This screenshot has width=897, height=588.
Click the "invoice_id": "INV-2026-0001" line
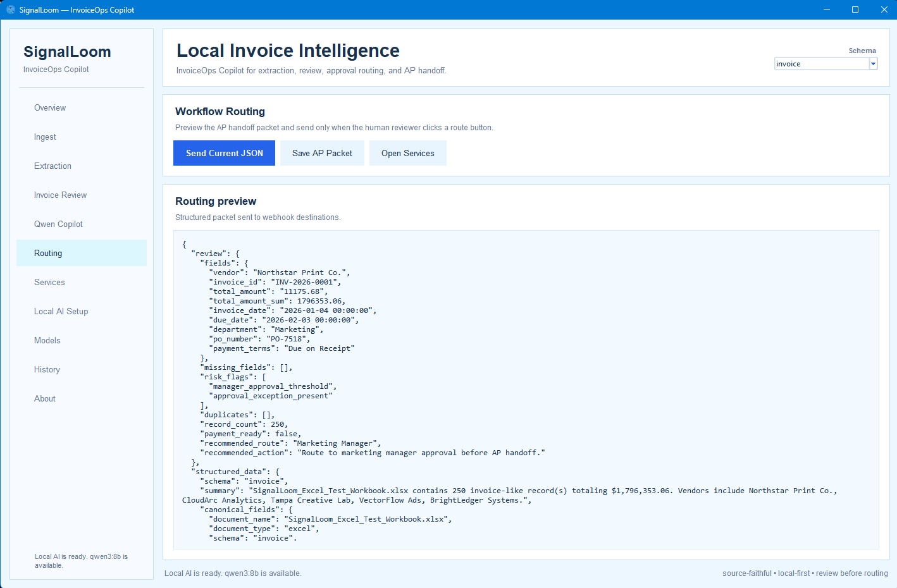(275, 282)
